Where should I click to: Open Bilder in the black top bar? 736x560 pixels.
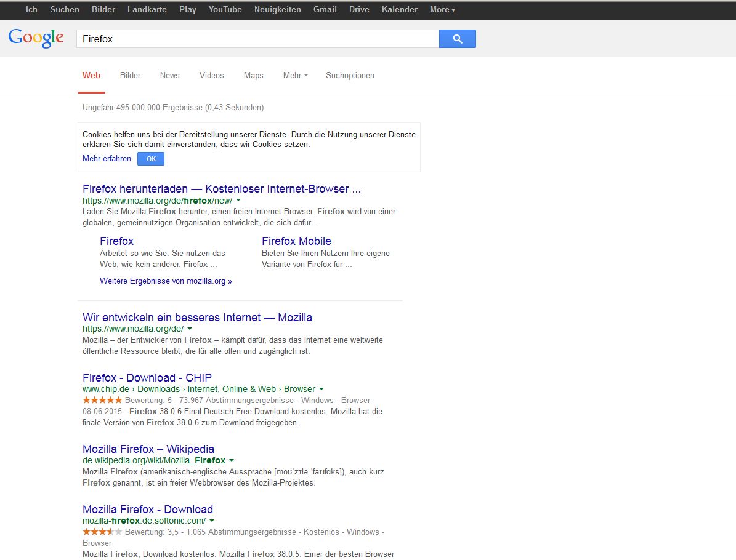(x=103, y=9)
